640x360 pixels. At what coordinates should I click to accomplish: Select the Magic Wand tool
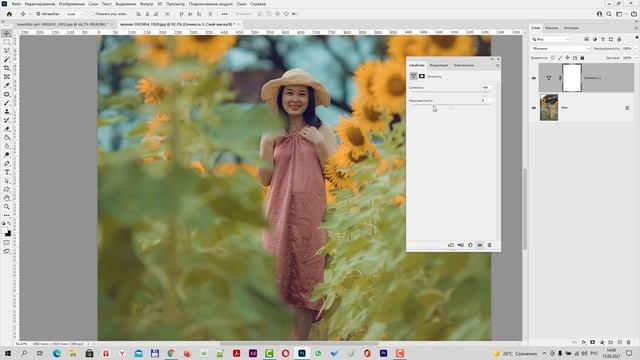(7, 59)
